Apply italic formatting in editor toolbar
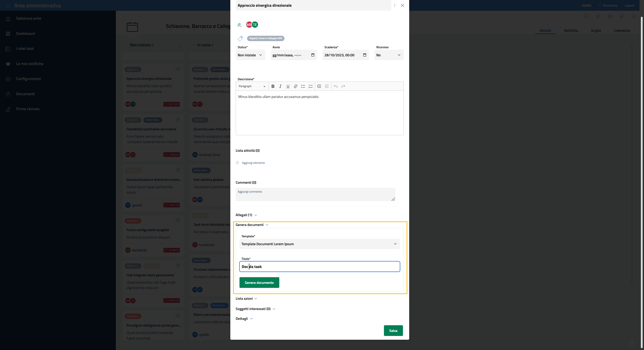The image size is (644, 350). click(280, 86)
